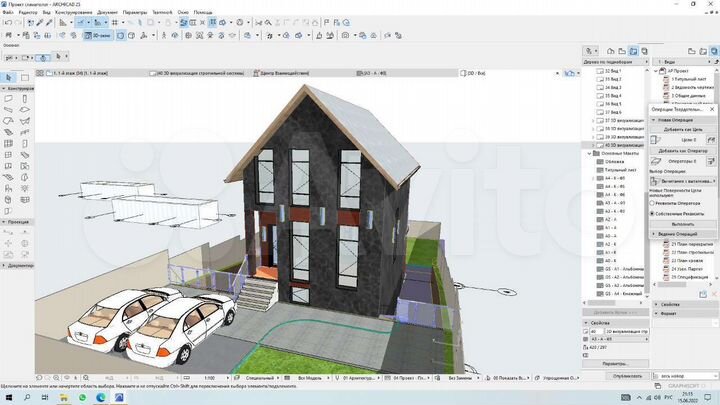Image resolution: width=720 pixels, height=405 pixels.
Task: Open the Windows Start menu
Action: point(9,396)
